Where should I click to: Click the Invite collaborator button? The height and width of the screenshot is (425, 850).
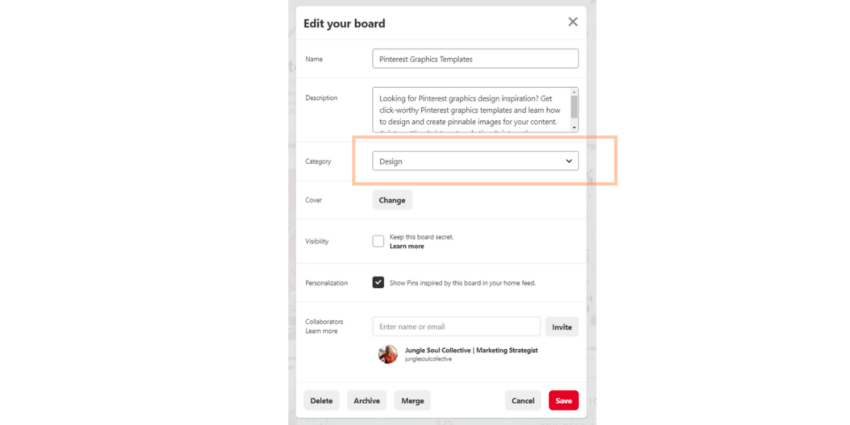pyautogui.click(x=561, y=327)
